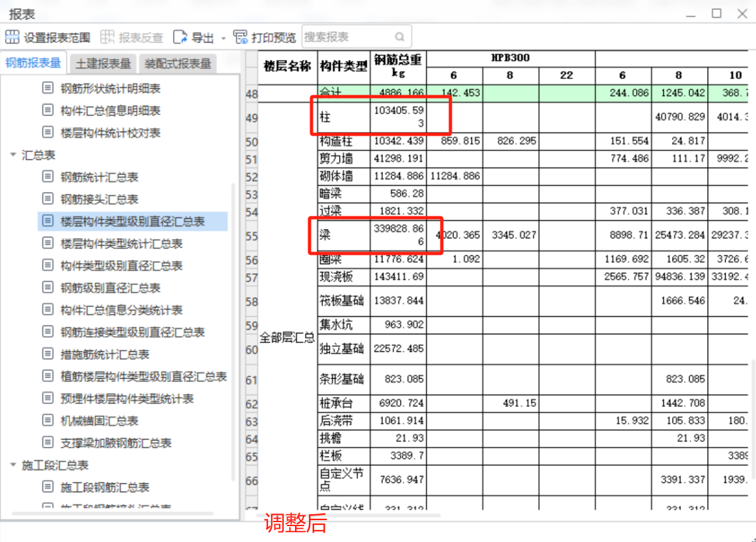Click the 构件类型 column header
This screenshot has height=542, width=756.
click(x=344, y=67)
